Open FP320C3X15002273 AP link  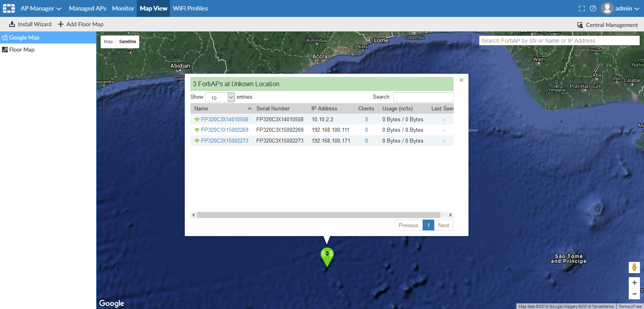click(225, 141)
